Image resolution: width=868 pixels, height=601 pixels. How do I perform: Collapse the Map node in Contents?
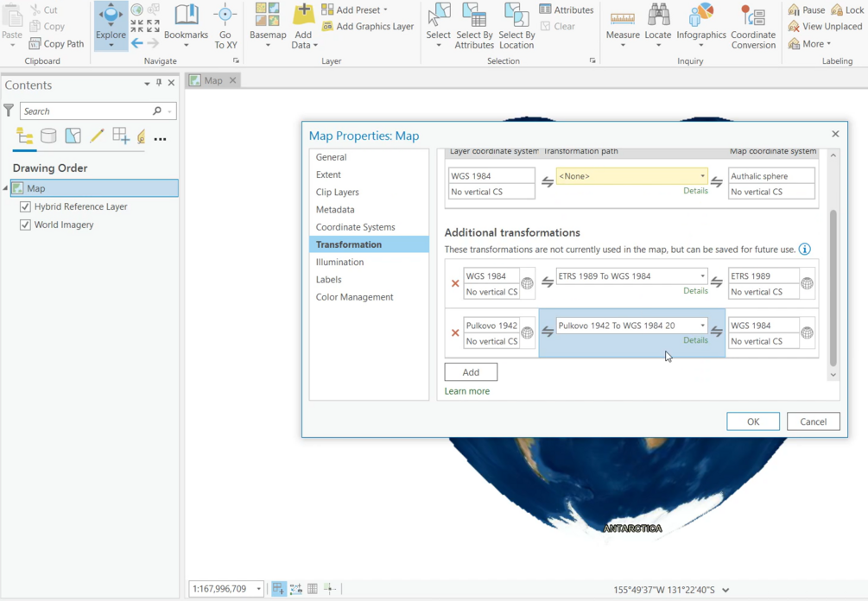click(5, 189)
